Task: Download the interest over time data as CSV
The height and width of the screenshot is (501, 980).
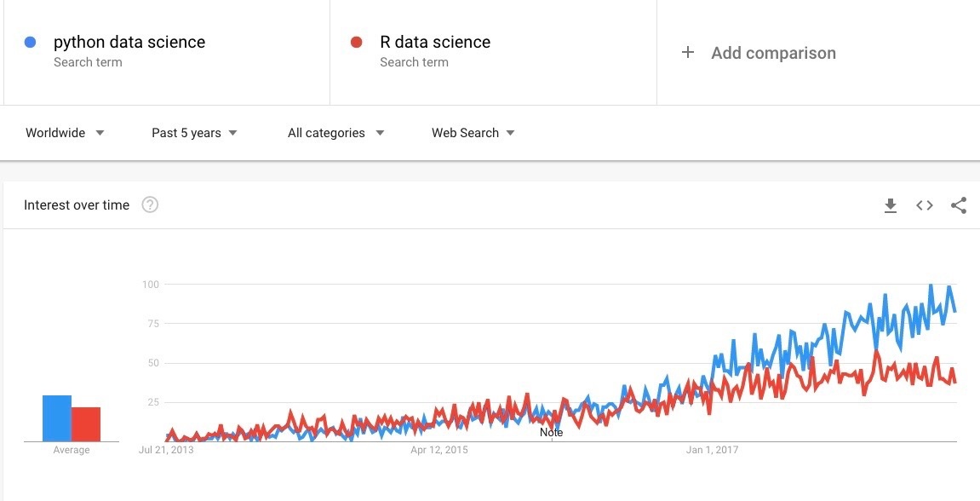Action: click(x=890, y=204)
